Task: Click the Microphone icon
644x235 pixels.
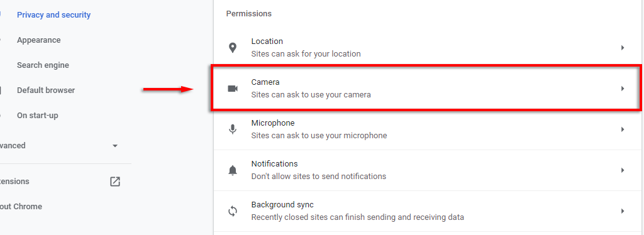Action: tap(233, 129)
